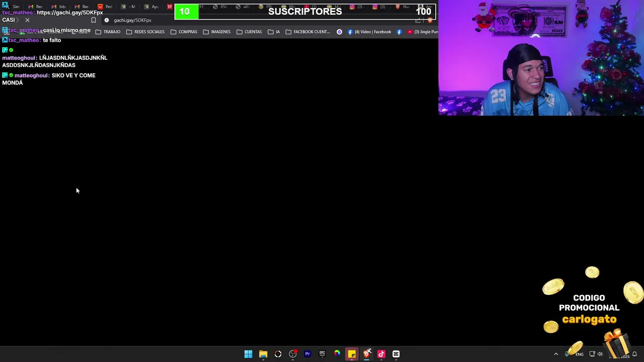Screen dimensions: 644x362
Task: Open the COMPRAS bookmarks folder
Action: coord(184,32)
